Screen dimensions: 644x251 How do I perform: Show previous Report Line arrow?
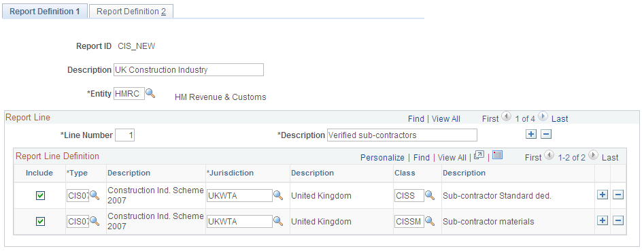[x=507, y=117]
